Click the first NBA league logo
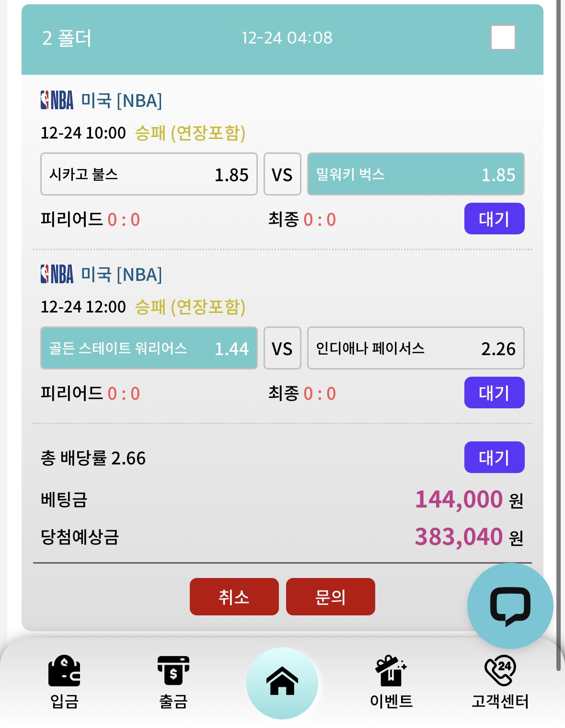Viewport: 565px width, 728px height. pyautogui.click(x=57, y=101)
